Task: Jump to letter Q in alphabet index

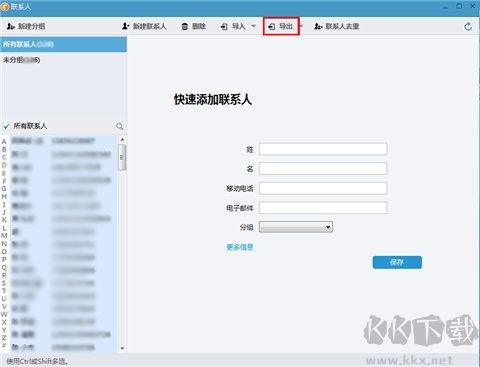Action: coord(4,267)
